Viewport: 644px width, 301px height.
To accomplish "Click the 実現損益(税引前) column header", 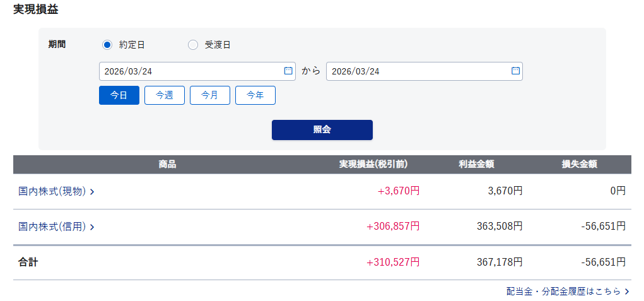I will [373, 165].
